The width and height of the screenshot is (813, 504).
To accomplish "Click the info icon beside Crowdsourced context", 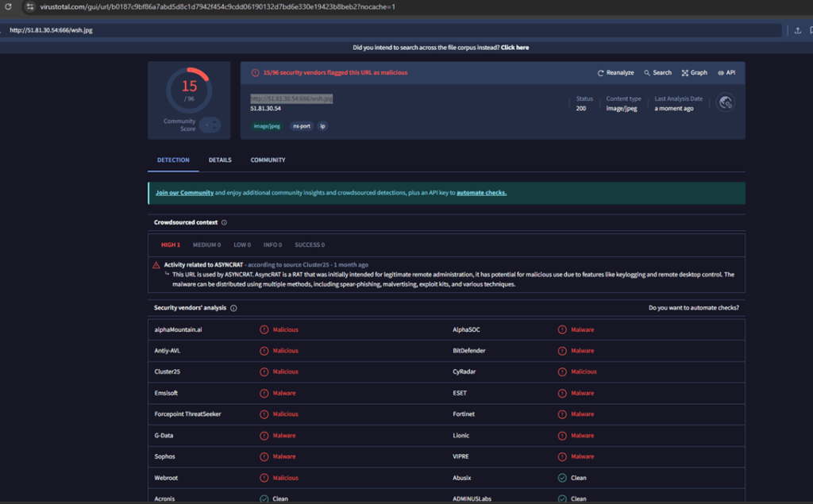I will (225, 222).
